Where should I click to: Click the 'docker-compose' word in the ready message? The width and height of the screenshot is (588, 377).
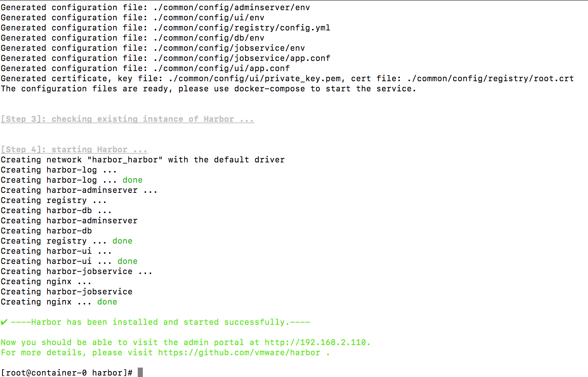[x=269, y=88]
